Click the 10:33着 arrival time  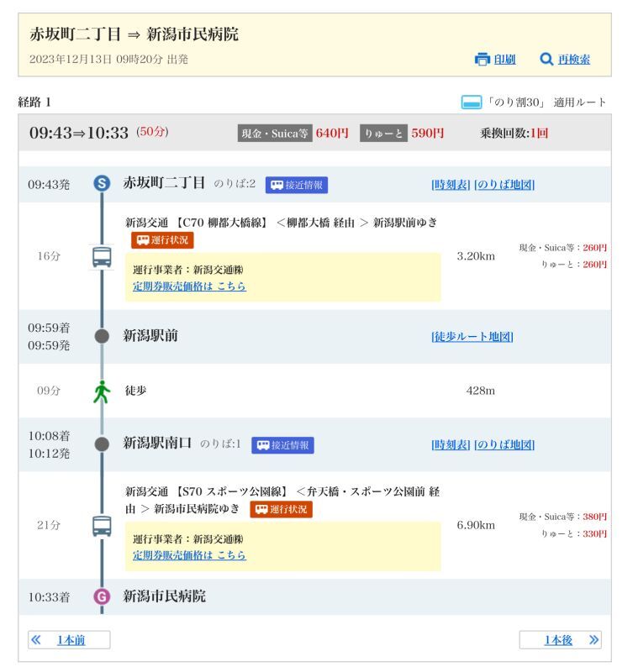[49, 597]
